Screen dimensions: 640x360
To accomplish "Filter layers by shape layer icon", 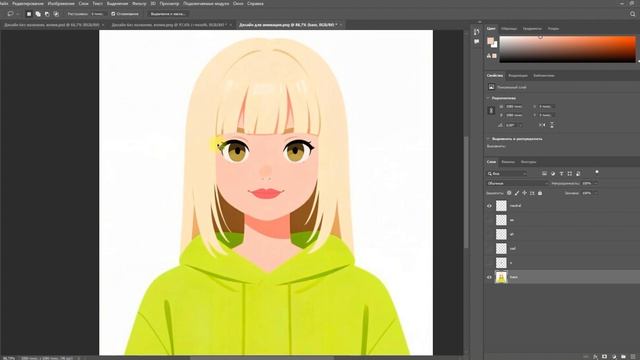I will click(x=570, y=173).
